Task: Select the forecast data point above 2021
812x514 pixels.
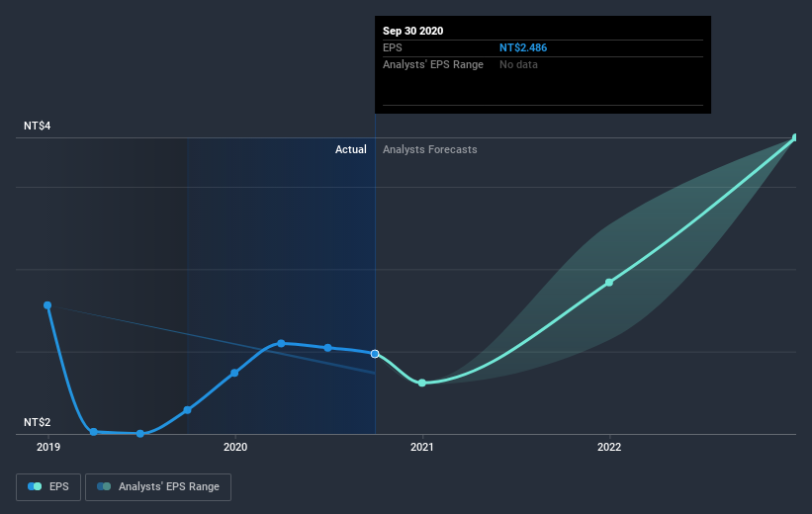Action: (x=422, y=383)
